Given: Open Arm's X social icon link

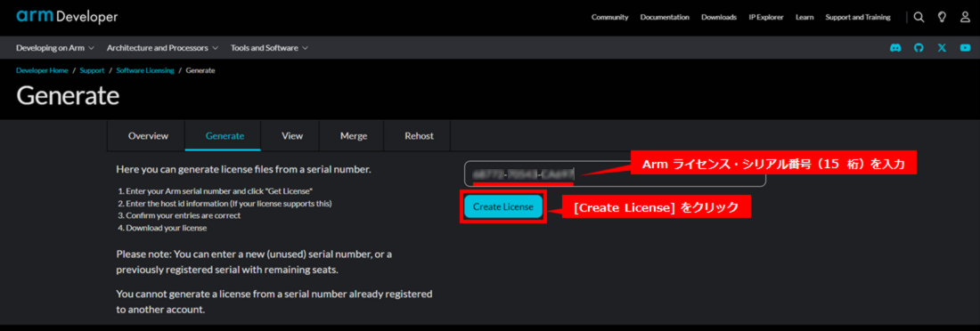Looking at the screenshot, I should pyautogui.click(x=942, y=47).
